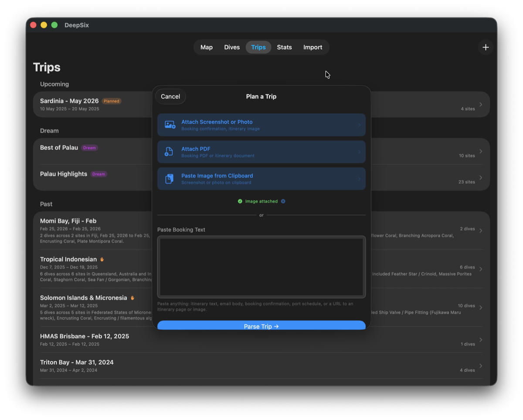Click the add trip plus icon
This screenshot has width=523, height=420.
click(486, 47)
